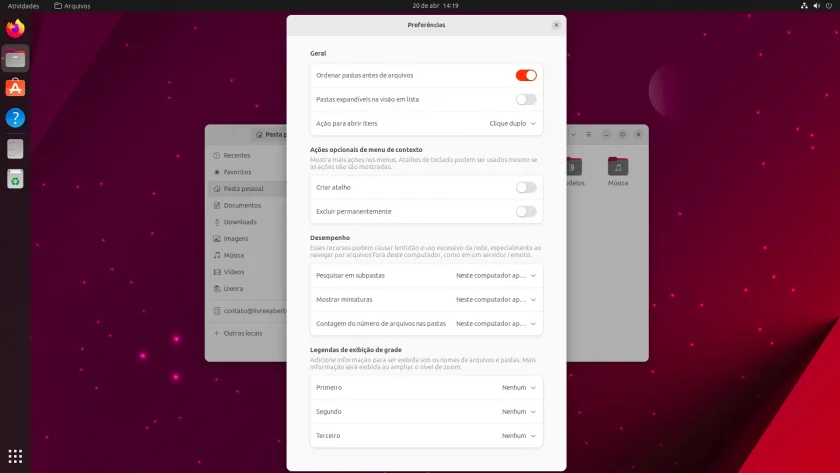The height and width of the screenshot is (473, 840).
Task: Click the power icon in top bar
Action: click(829, 6)
